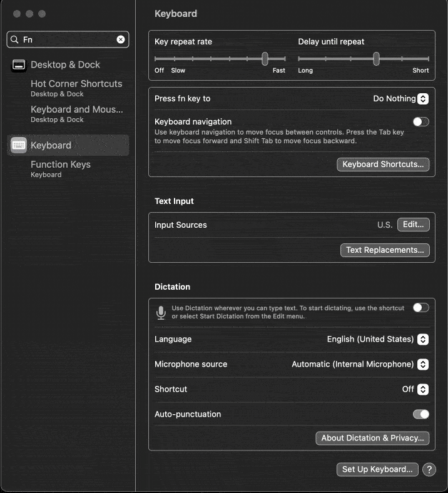The width and height of the screenshot is (448, 493).
Task: Click the Press fn key to label
Action: coord(182,99)
